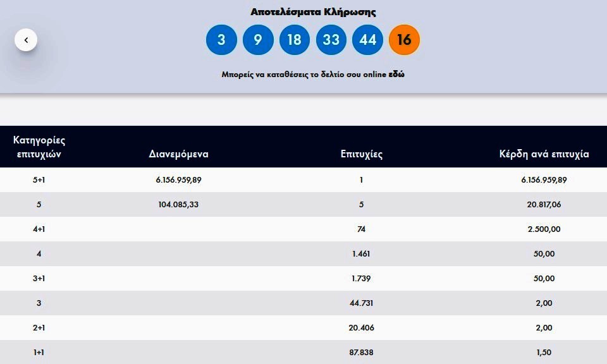The height and width of the screenshot is (364, 607).
Task: Select the 2+1 category row label
Action: pyautogui.click(x=39, y=327)
